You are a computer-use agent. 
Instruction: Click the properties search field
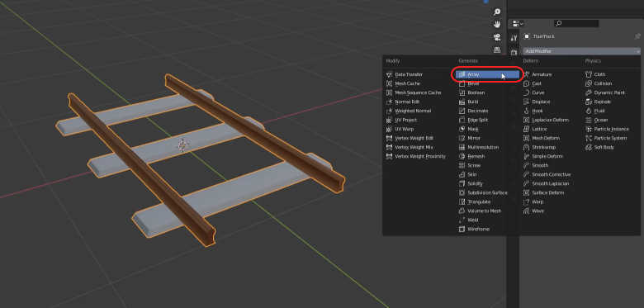575,24
